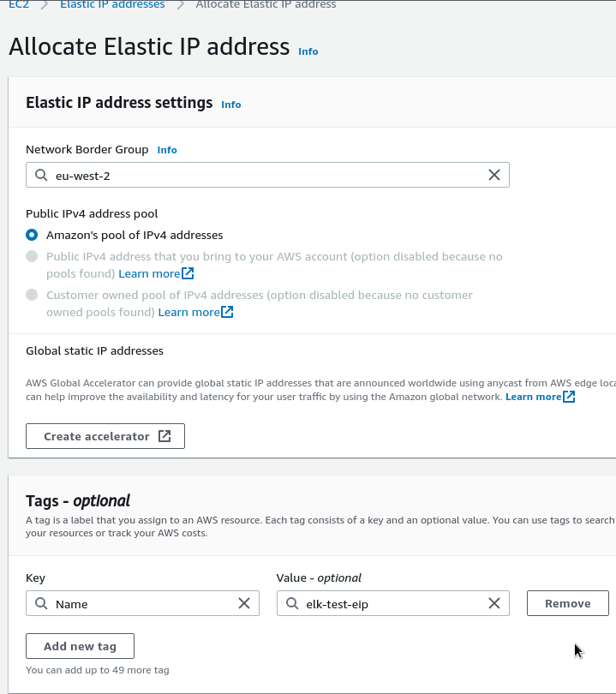Click the search icon in the Value field
Viewport: 616px width, 694px height.
[x=292, y=603]
